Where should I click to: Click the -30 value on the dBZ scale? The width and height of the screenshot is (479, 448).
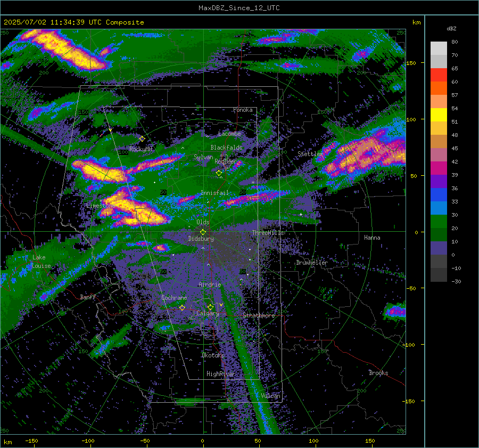tap(456, 281)
